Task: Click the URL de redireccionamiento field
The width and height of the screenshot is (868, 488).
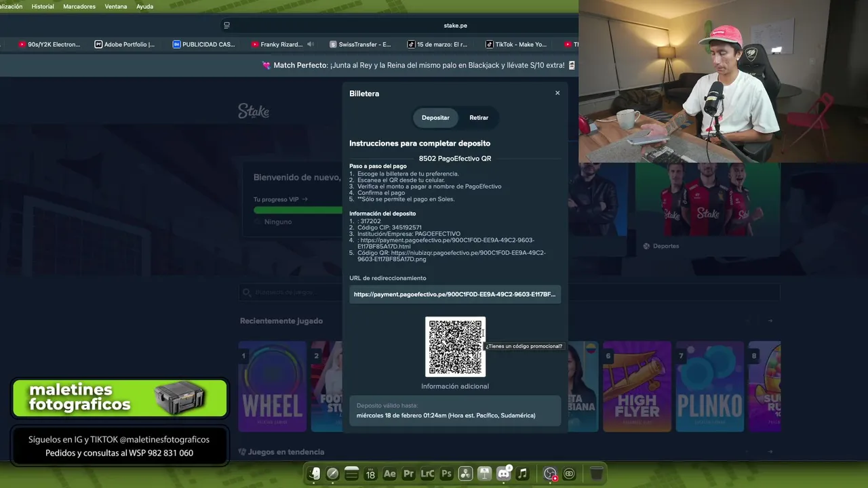Action: [455, 294]
